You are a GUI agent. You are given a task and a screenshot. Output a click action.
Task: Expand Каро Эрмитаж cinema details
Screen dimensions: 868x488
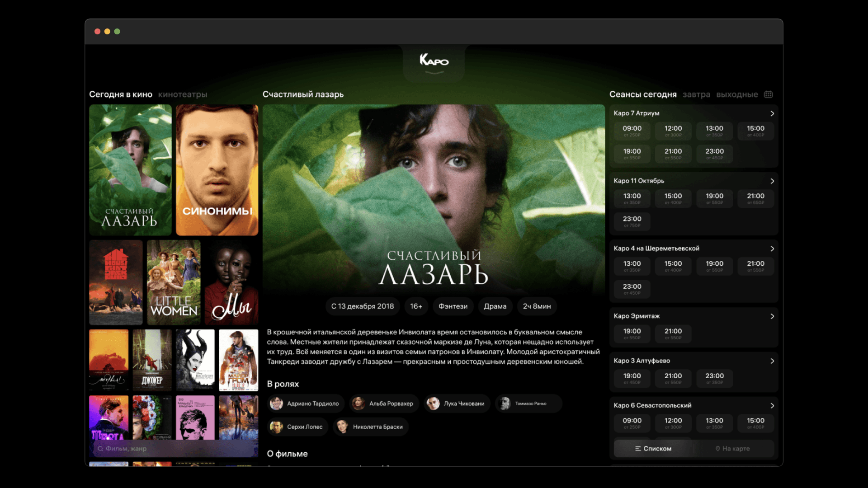[772, 316]
